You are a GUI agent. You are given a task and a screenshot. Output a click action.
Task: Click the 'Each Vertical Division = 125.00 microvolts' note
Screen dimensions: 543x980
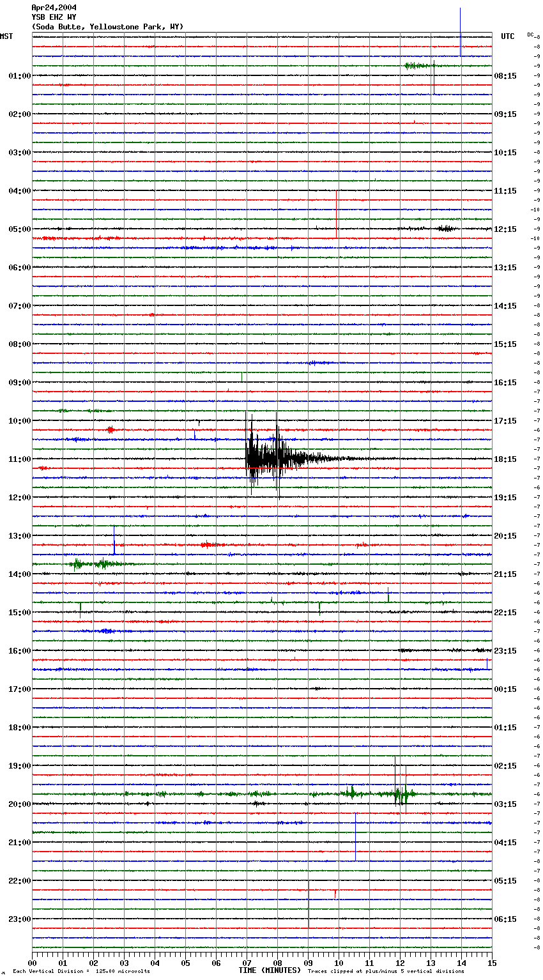pyautogui.click(x=81, y=971)
